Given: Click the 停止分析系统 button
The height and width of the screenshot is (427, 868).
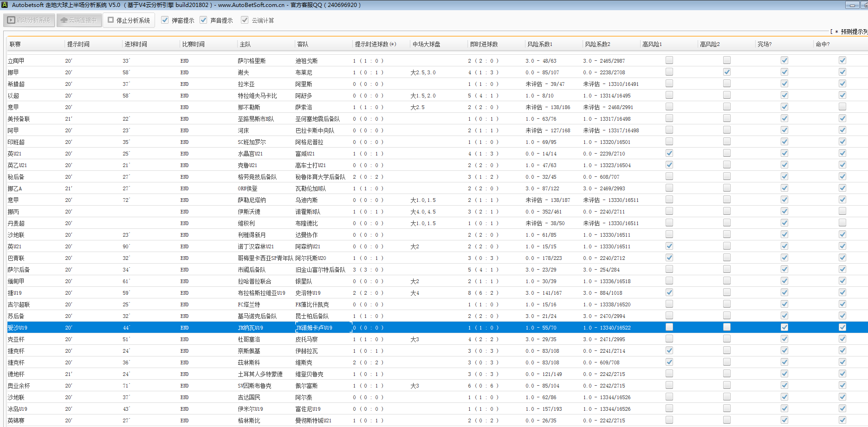Looking at the screenshot, I should 129,20.
